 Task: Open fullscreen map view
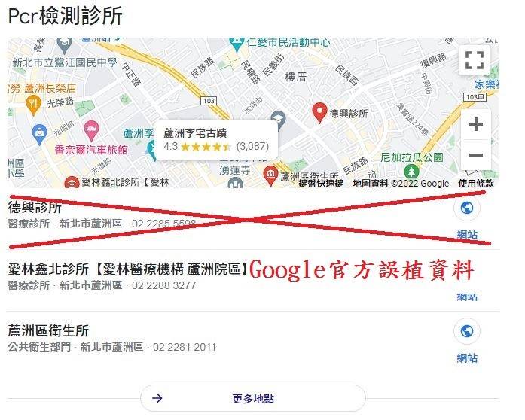click(x=475, y=60)
